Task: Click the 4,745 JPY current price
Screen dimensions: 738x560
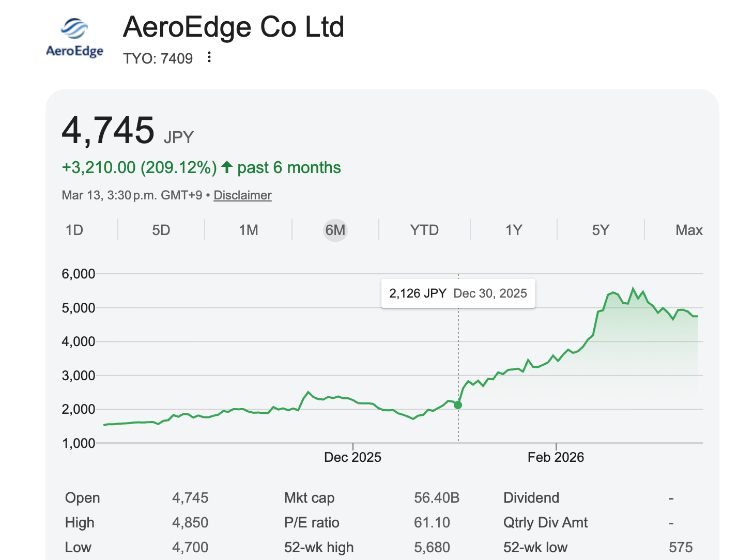Action: tap(127, 130)
